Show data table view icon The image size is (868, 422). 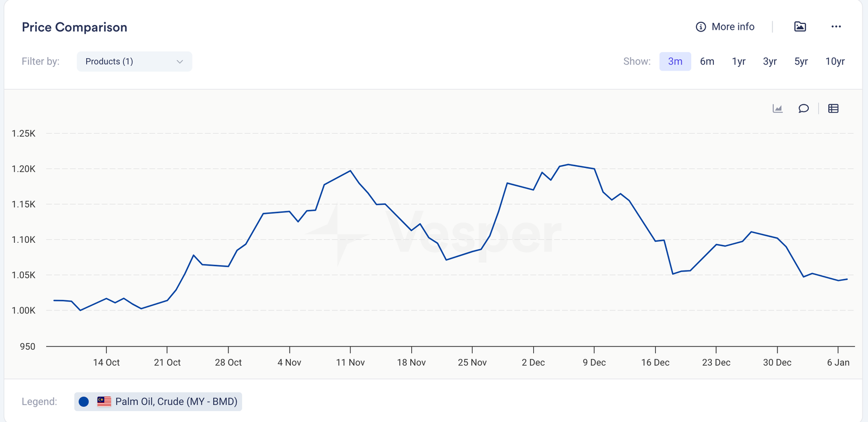tap(833, 109)
